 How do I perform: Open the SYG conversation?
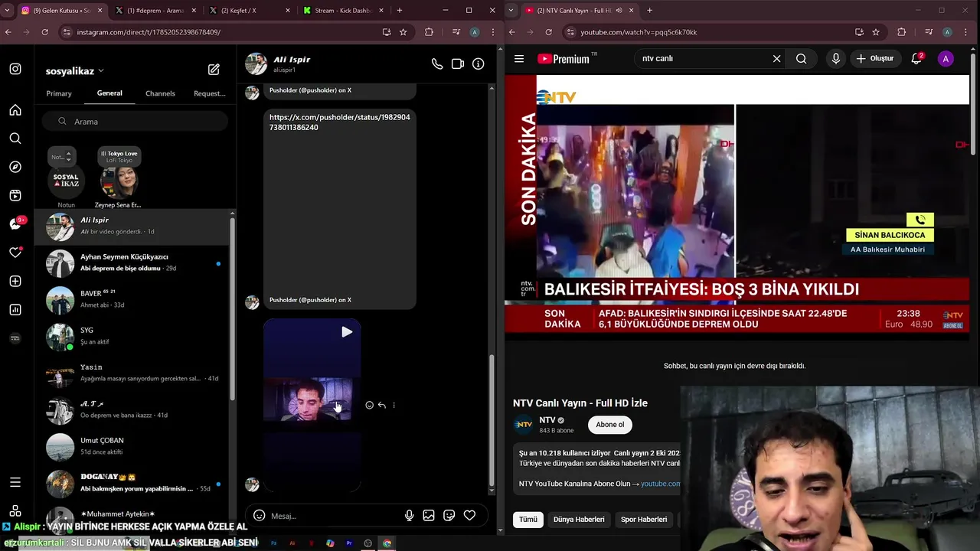coord(133,337)
